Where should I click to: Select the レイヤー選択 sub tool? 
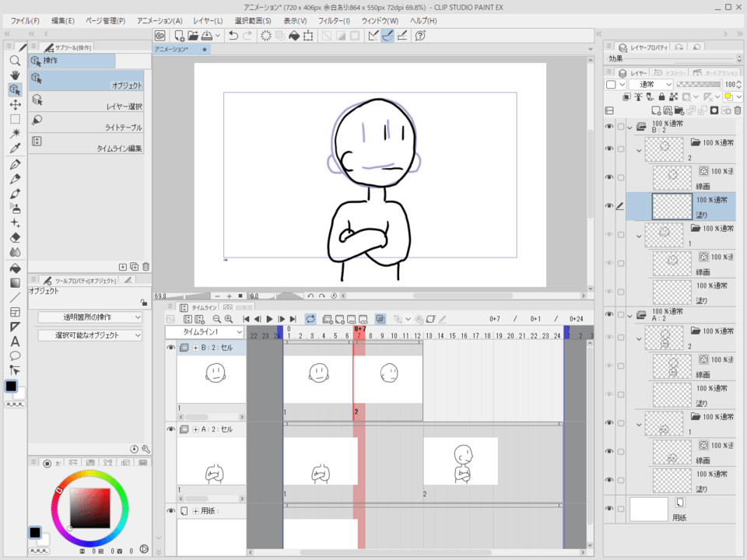point(86,101)
